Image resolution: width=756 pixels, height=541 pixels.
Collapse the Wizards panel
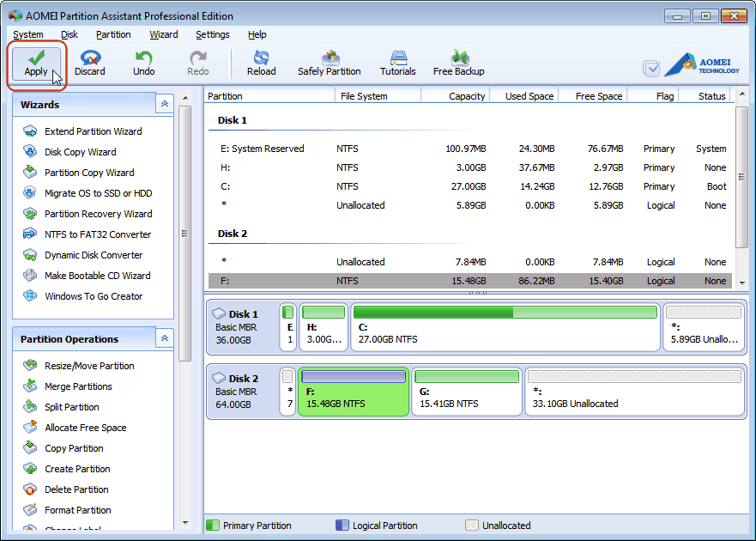pos(164,103)
